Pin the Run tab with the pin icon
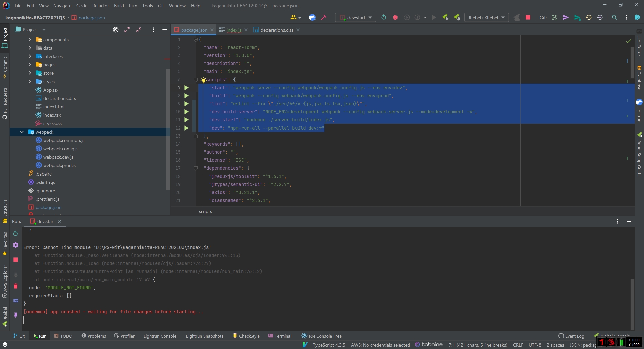 click(x=16, y=315)
